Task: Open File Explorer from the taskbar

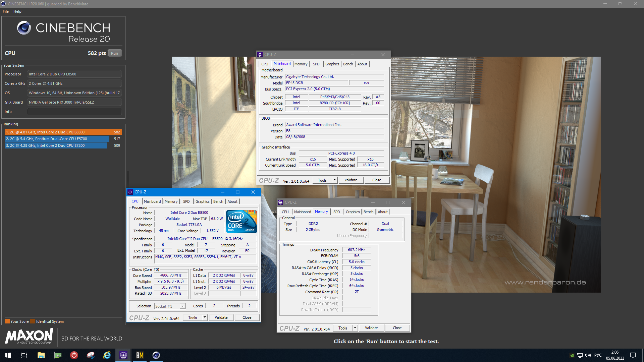Action: point(41,355)
